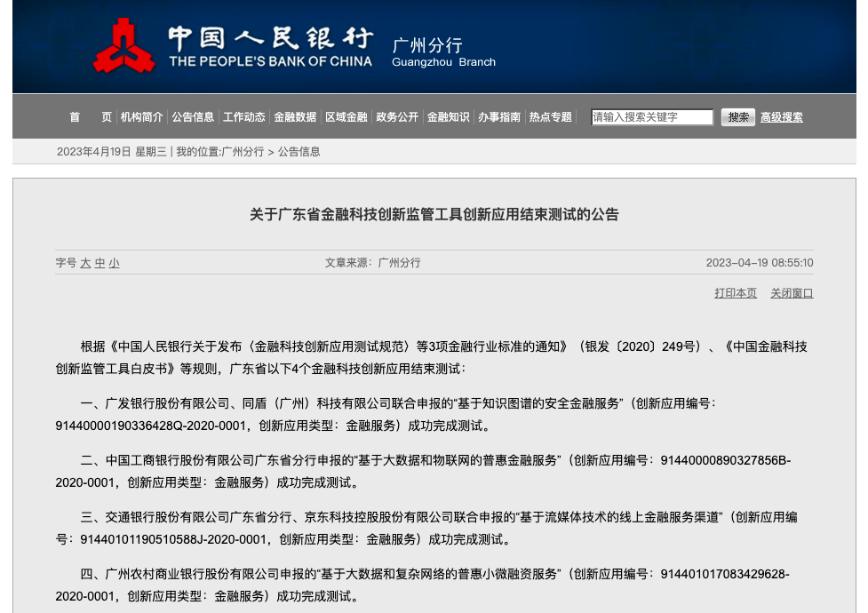Click 关闭窗口 to close the window

(x=792, y=293)
